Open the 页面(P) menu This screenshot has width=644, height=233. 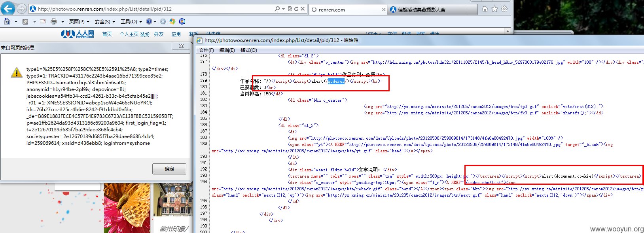[x=79, y=22]
